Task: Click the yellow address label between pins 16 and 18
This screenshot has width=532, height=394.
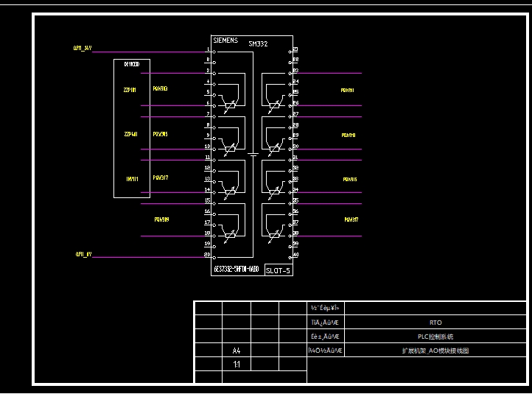Action: (161, 219)
